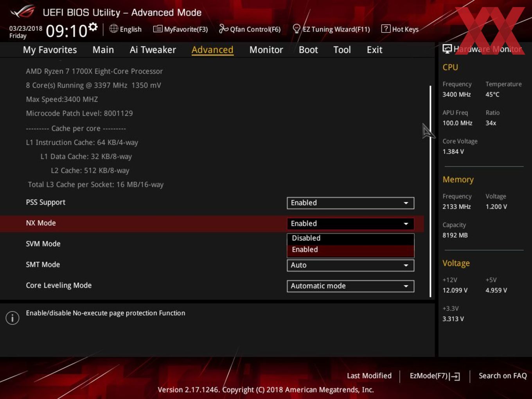
Task: Choose Disabled in NX Mode list
Action: coord(350,238)
